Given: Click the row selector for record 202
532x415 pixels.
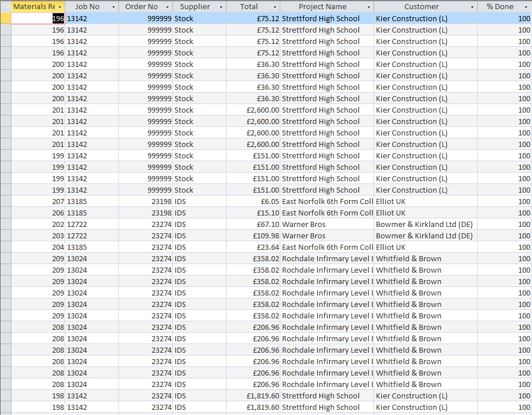Looking at the screenshot, I should 5,225.
